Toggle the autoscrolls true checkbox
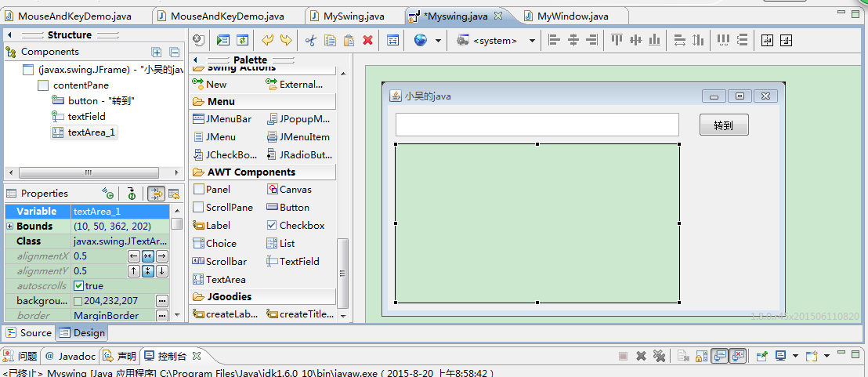The image size is (868, 377). click(78, 286)
